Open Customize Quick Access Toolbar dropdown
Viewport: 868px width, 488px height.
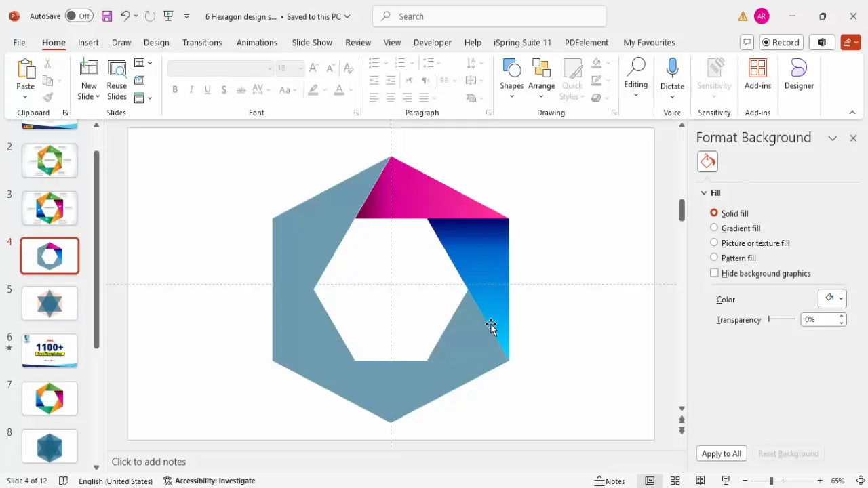pos(186,16)
